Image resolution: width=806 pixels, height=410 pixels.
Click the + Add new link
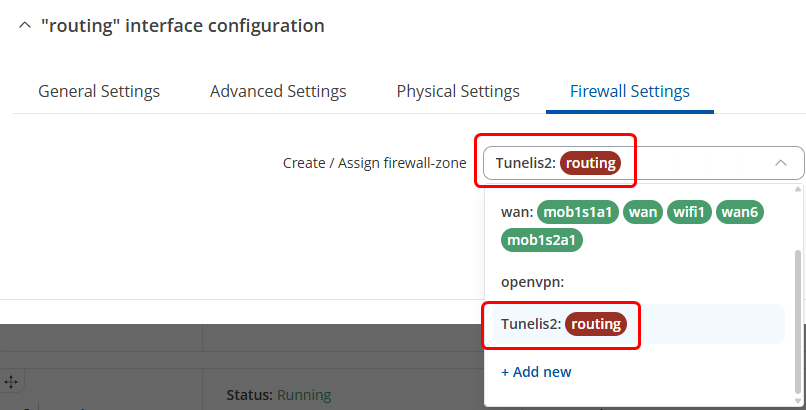point(536,372)
